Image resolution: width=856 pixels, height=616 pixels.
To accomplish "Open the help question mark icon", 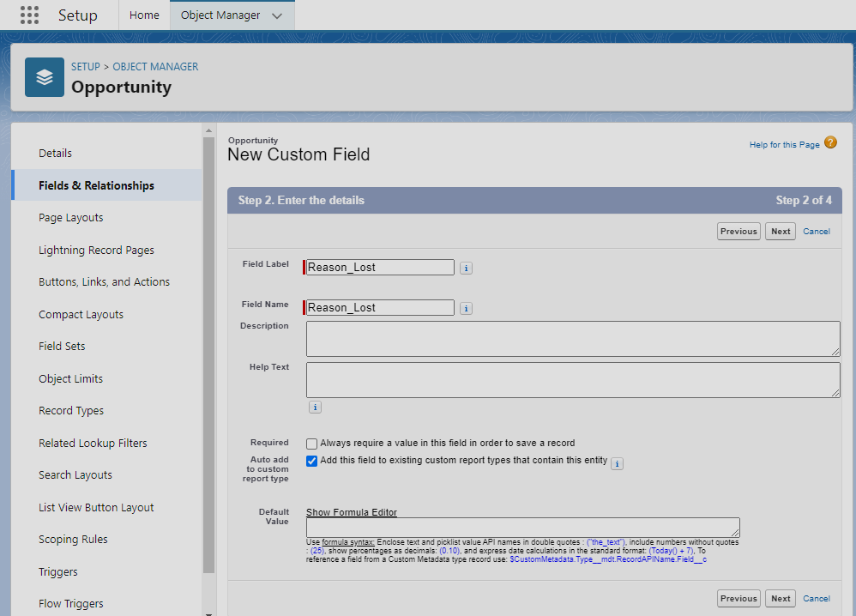I will coord(830,143).
